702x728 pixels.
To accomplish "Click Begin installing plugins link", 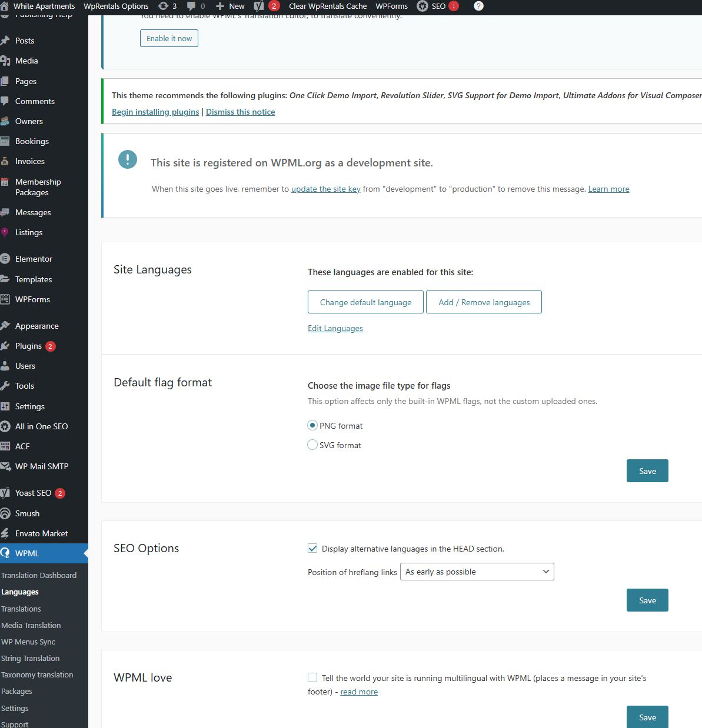I will (155, 112).
